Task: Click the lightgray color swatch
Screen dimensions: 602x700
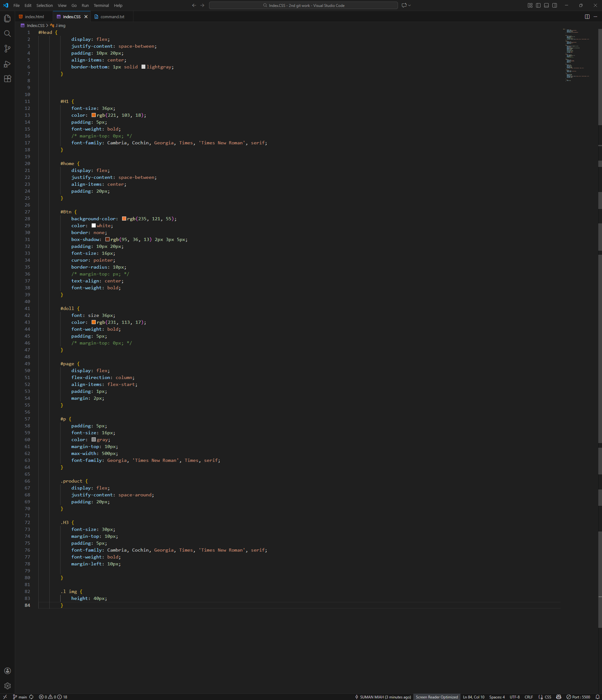Action: tap(143, 67)
